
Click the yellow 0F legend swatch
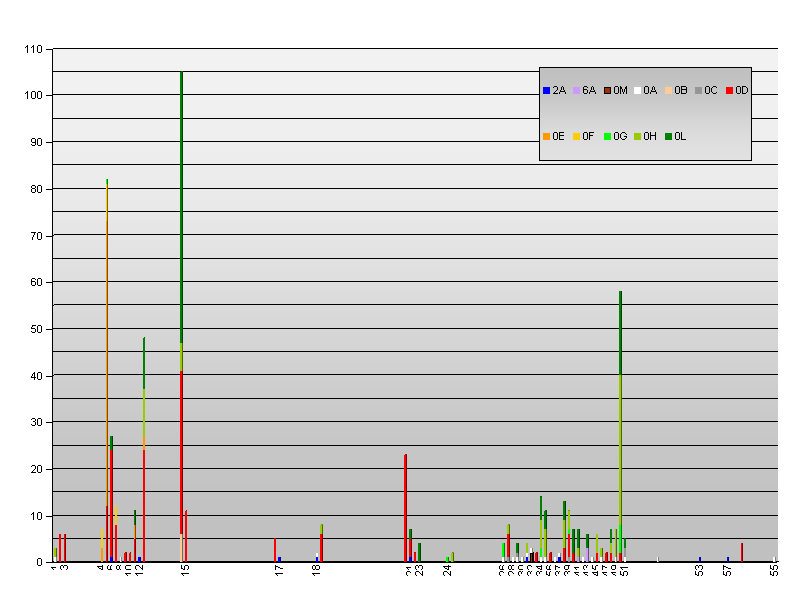pos(577,136)
